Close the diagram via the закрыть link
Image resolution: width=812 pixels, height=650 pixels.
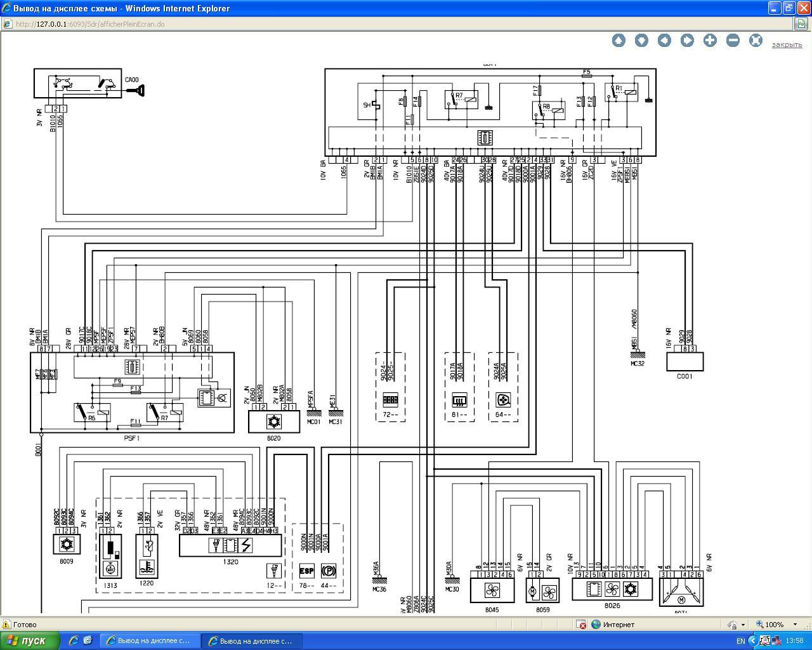(x=787, y=44)
